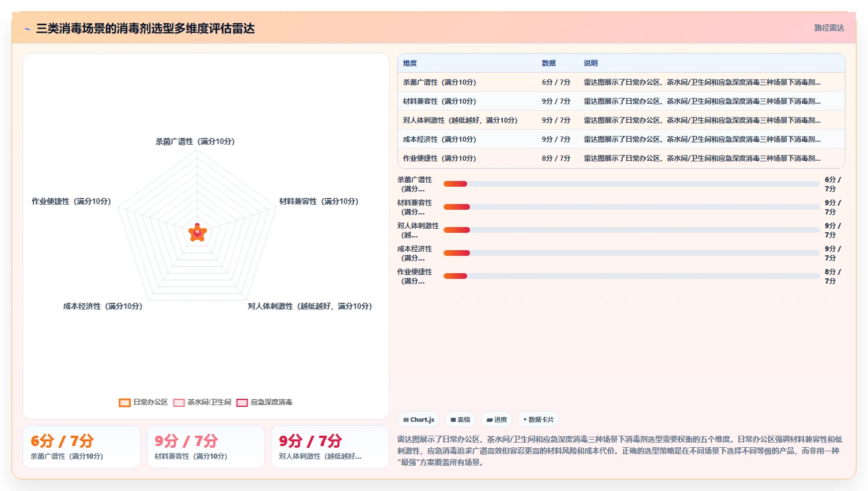Click the 作业便捷性 progress bar
The width and height of the screenshot is (868, 491).
631,276
